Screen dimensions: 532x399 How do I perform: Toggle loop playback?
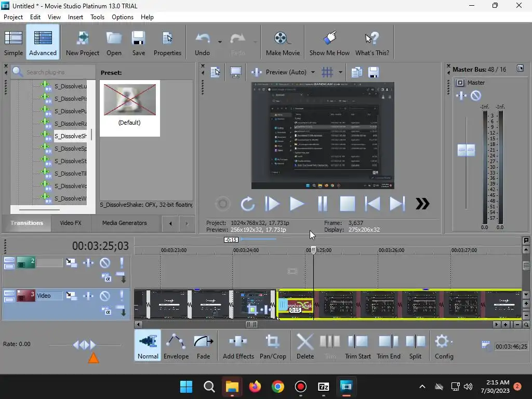point(247,204)
